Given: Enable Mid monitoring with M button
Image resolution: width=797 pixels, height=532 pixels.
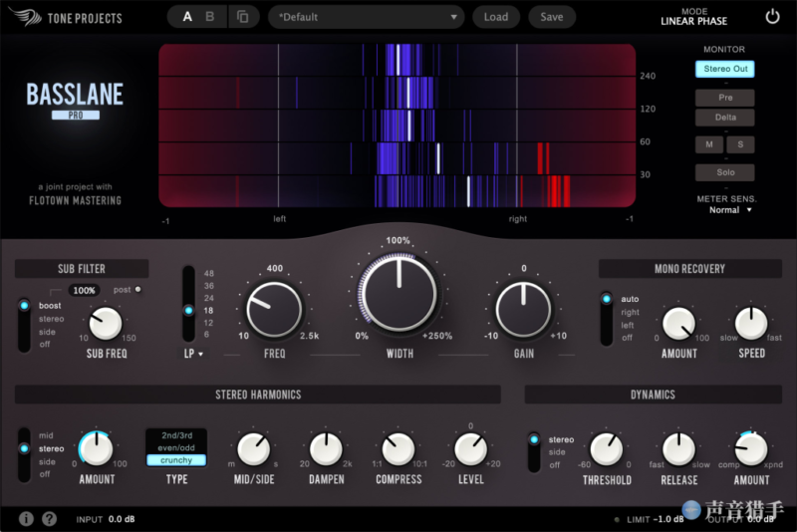Looking at the screenshot, I should [708, 144].
